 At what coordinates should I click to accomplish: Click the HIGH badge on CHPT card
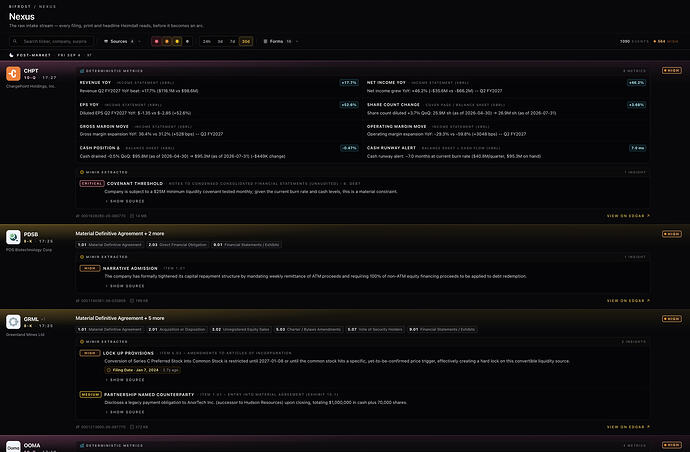pyautogui.click(x=672, y=70)
